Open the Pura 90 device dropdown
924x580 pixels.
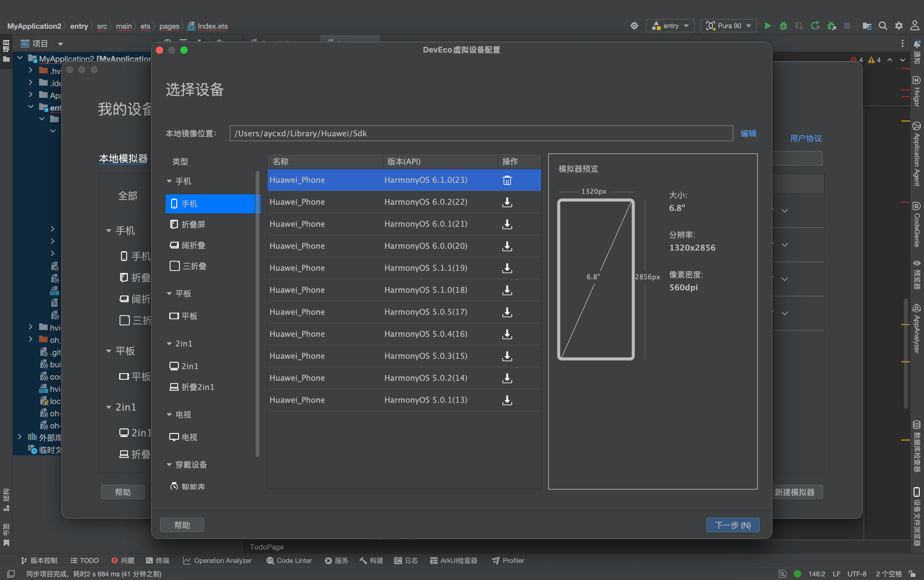pos(728,26)
